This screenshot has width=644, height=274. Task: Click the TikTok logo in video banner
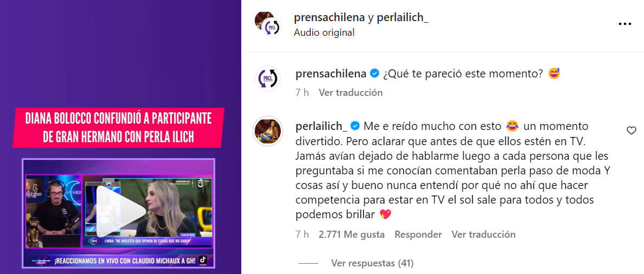203,260
